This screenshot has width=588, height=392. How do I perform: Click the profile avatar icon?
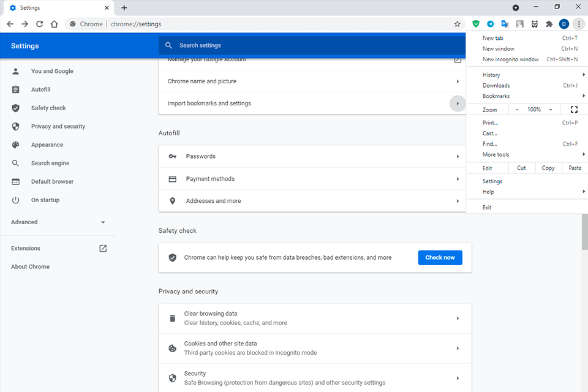(x=564, y=24)
